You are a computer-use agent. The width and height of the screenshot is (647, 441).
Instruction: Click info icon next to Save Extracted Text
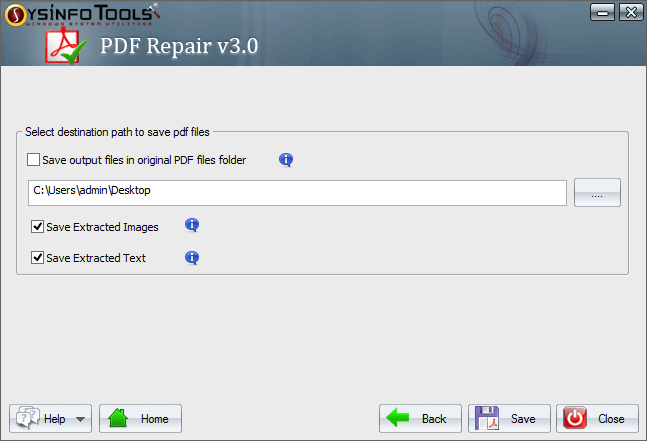pos(192,258)
